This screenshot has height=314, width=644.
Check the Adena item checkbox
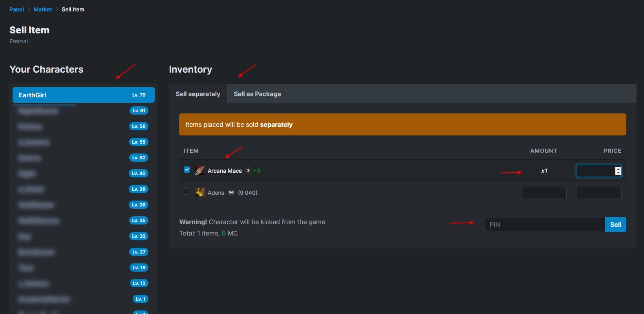click(187, 192)
